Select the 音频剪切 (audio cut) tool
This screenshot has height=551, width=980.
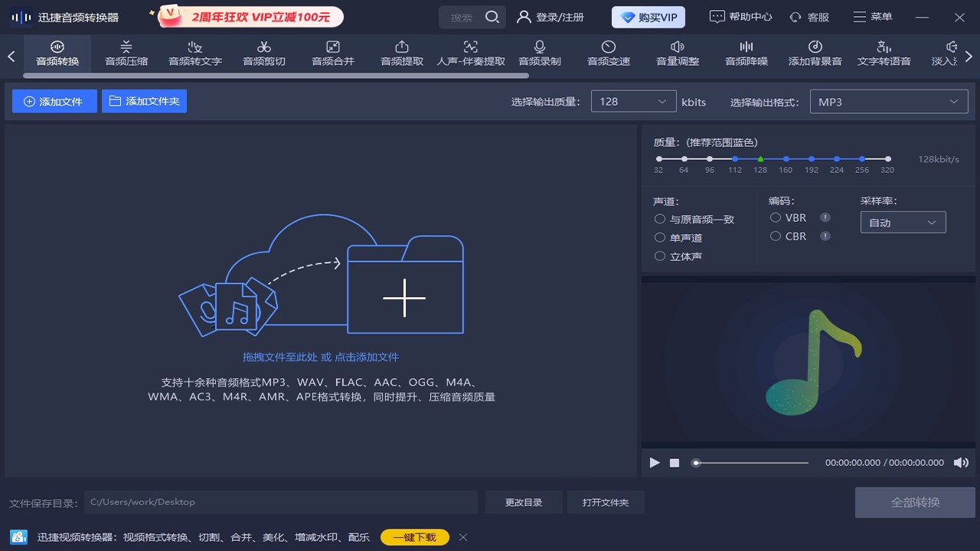[263, 54]
